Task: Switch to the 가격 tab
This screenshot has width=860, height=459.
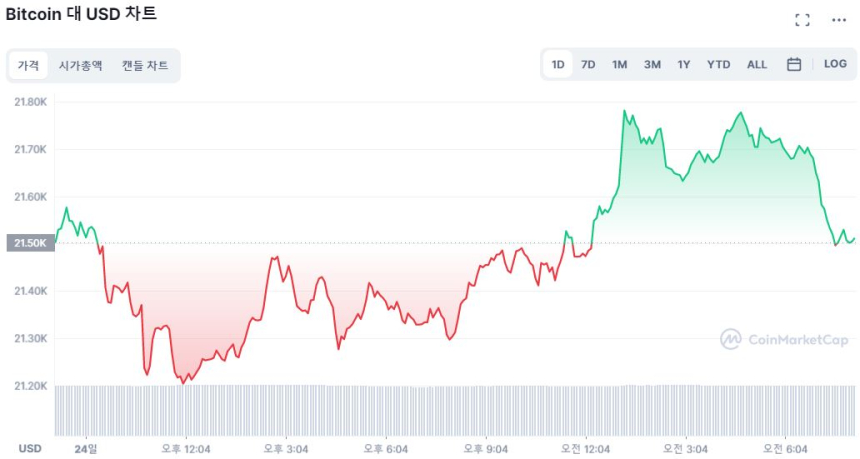Action: [28, 66]
